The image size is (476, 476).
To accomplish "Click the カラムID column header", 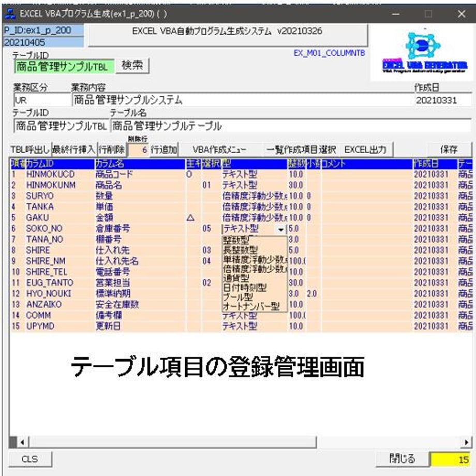I will (60, 164).
